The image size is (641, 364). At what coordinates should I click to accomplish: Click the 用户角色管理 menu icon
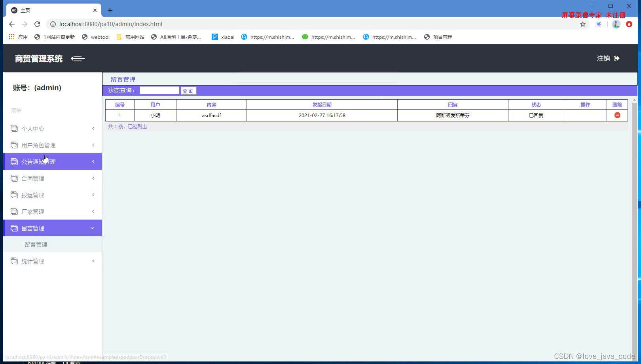14,145
